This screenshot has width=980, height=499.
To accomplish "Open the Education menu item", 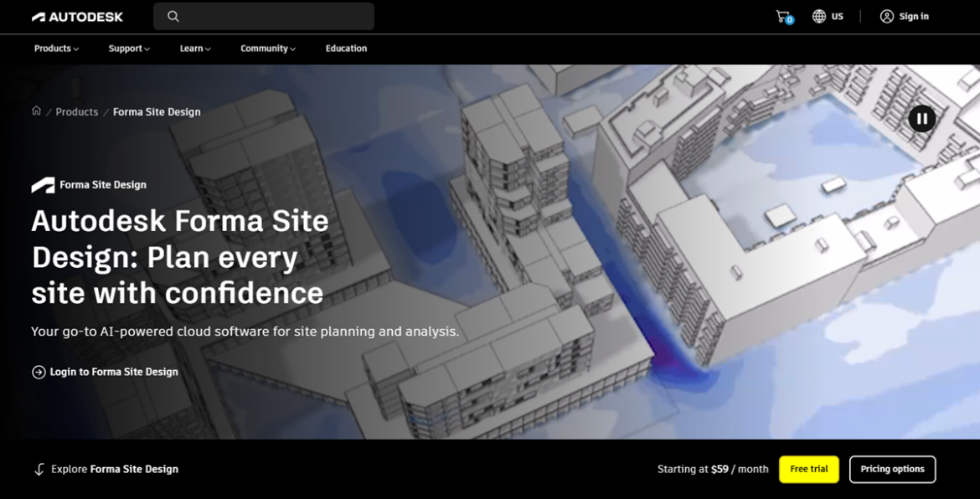I will [346, 49].
